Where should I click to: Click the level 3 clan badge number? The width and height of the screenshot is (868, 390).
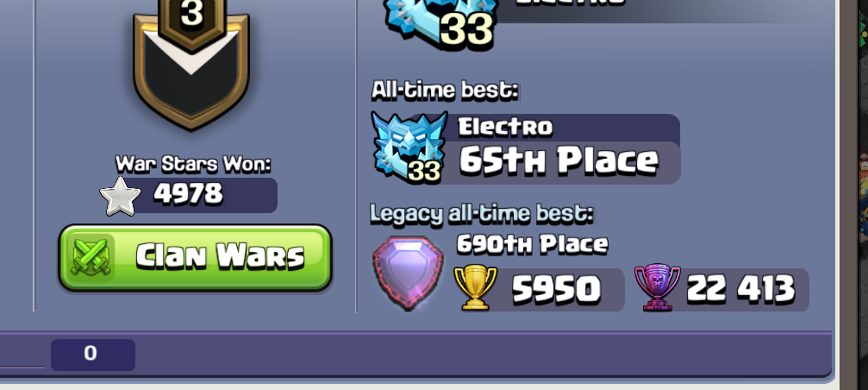pos(191,12)
